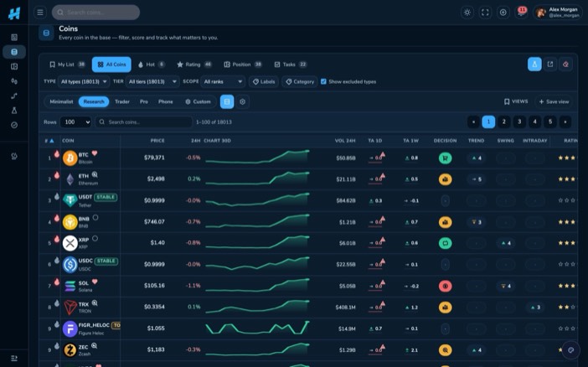Screen dimensions: 588x367
Task: Click the TRON coin logo
Action: point(70,308)
